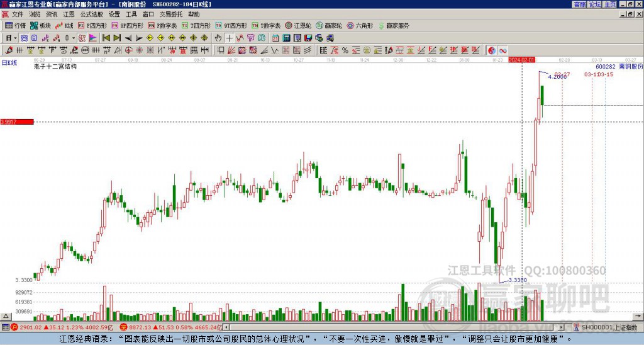Select the red pen drawing tool
Image resolution: width=644 pixels, height=345 pixels.
(x=9, y=50)
